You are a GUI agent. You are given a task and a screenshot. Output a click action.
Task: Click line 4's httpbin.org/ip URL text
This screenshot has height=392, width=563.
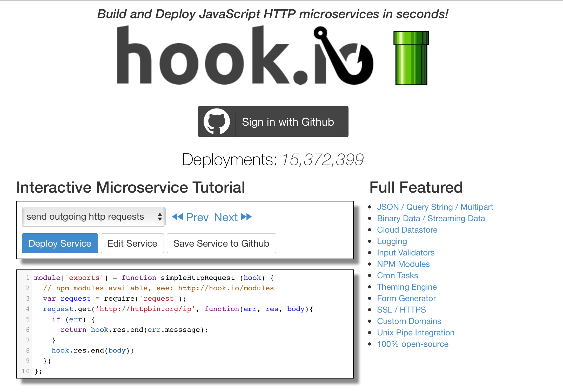tap(145, 309)
